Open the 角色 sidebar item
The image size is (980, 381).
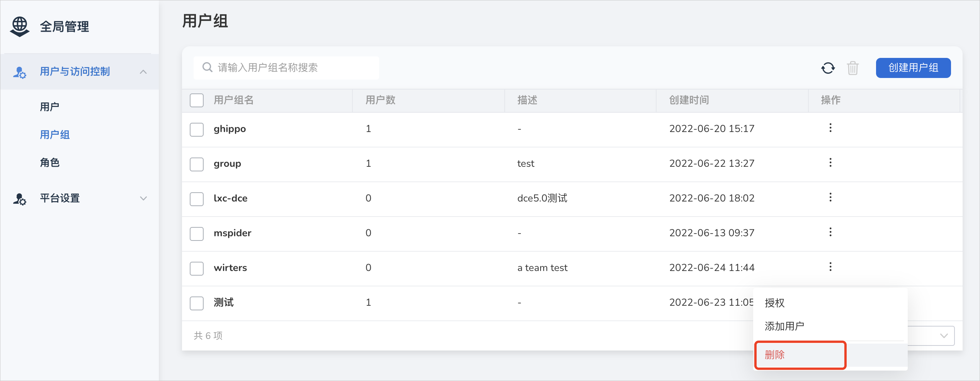tap(49, 163)
